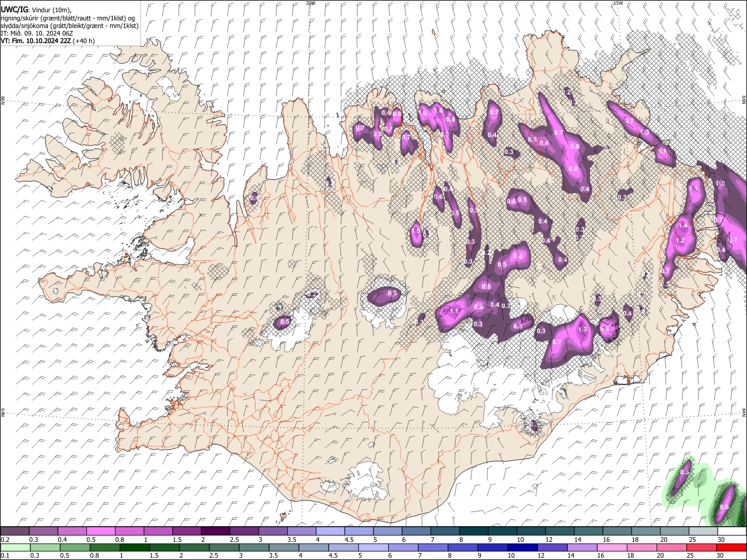Viewport: 747px width, 560px height.
Task: Click the '1.3' value in the large pink southeast snow patch
Action: [x=582, y=330]
